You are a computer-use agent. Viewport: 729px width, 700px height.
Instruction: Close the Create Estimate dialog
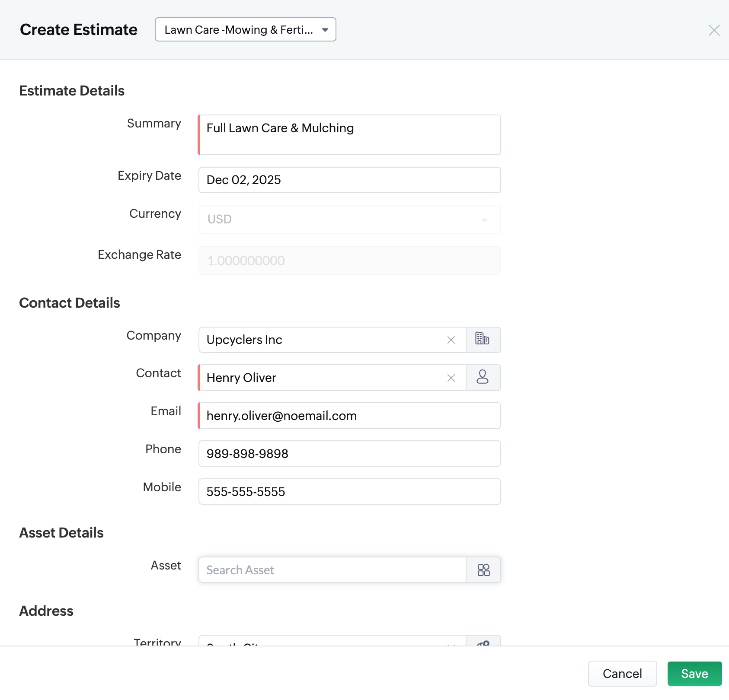click(x=714, y=30)
